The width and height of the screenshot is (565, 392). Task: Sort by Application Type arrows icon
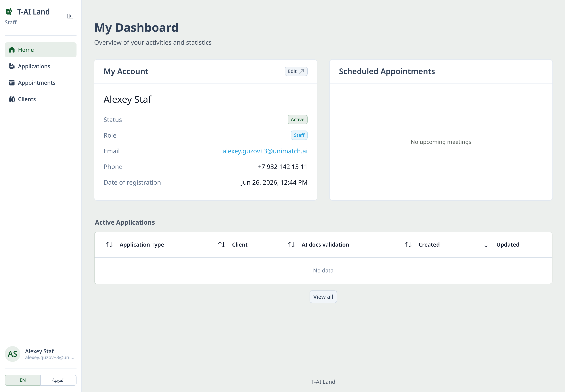coord(109,245)
